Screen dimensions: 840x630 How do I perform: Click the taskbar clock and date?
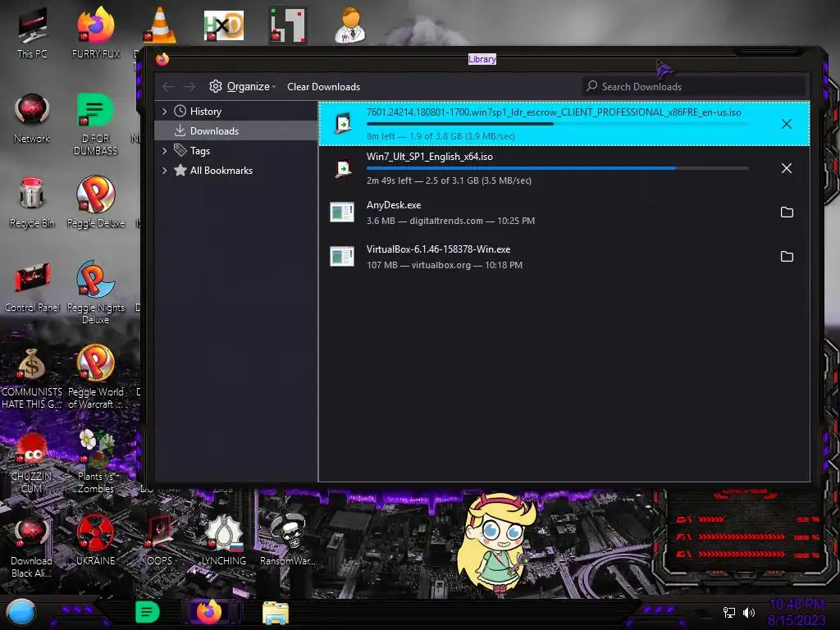coord(797,612)
